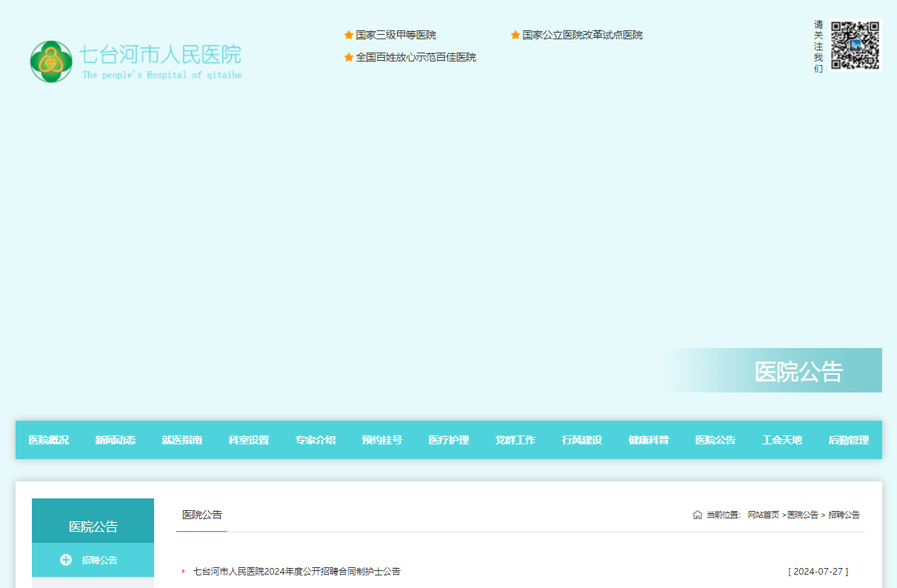Click the star icon before 全国百姓放心示范百佳医院

(x=349, y=57)
